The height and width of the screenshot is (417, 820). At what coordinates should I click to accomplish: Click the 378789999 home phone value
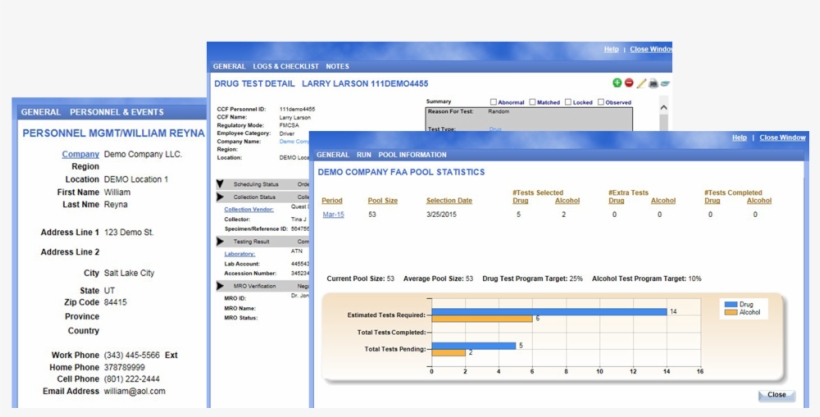pyautogui.click(x=124, y=367)
